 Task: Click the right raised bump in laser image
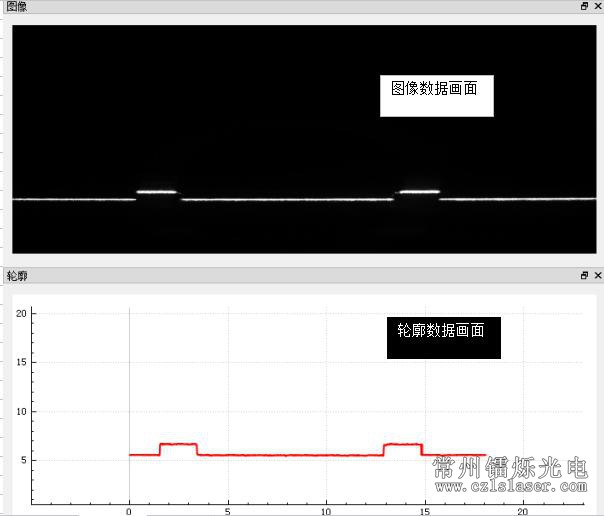click(x=419, y=190)
